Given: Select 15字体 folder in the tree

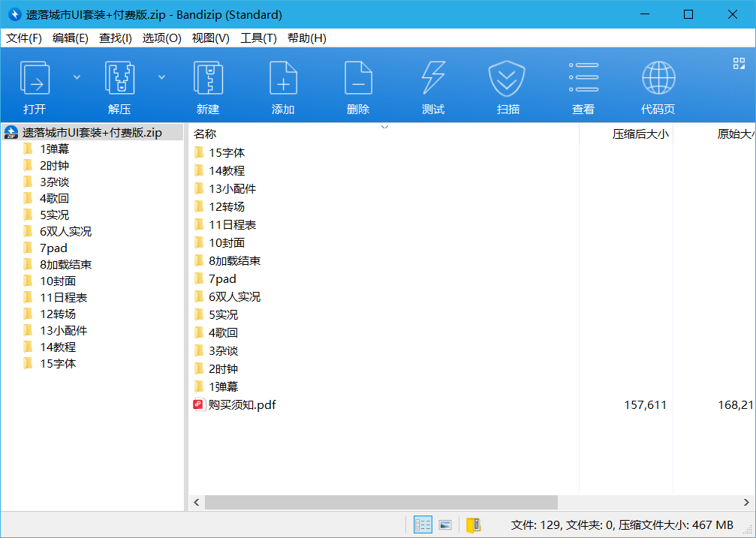Looking at the screenshot, I should tap(58, 363).
